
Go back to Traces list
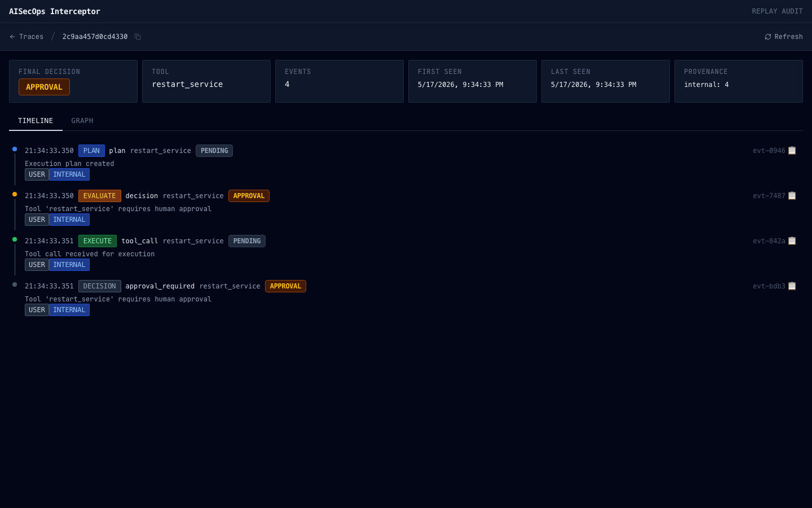[x=27, y=37]
